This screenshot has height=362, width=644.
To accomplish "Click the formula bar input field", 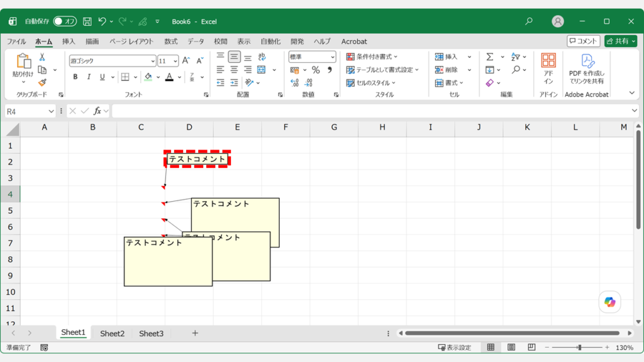I will click(x=372, y=111).
